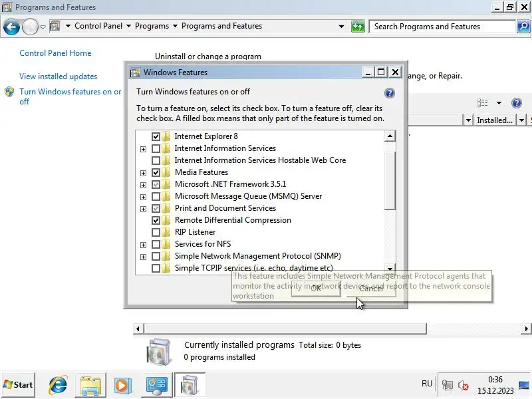This screenshot has height=399, width=532.
Task: Click the green Refresh button
Action: click(x=358, y=27)
